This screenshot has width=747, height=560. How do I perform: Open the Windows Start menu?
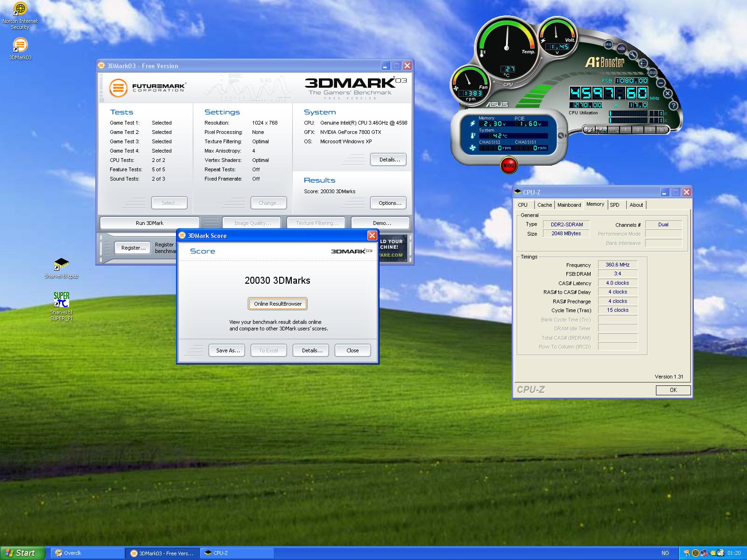(x=22, y=553)
